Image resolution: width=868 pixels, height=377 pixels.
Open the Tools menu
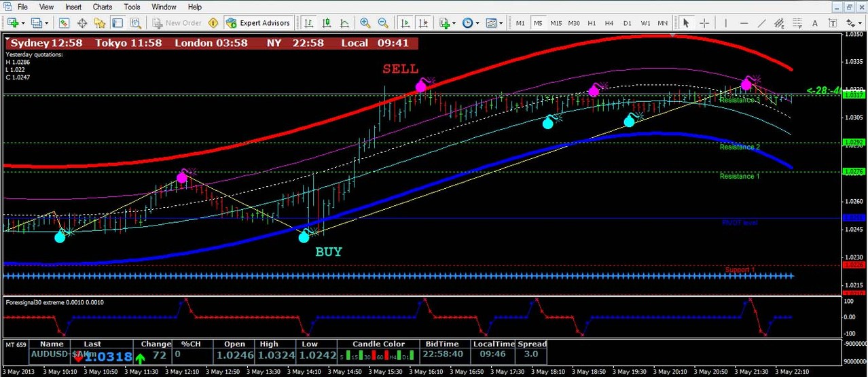click(x=132, y=7)
